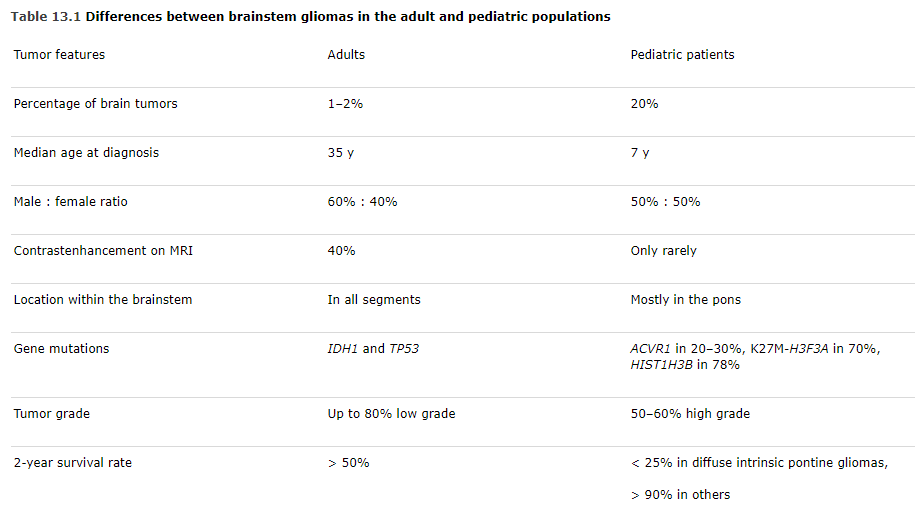This screenshot has height=517, width=915.
Task: Select the '2-year survival rate' row label
Action: (73, 463)
